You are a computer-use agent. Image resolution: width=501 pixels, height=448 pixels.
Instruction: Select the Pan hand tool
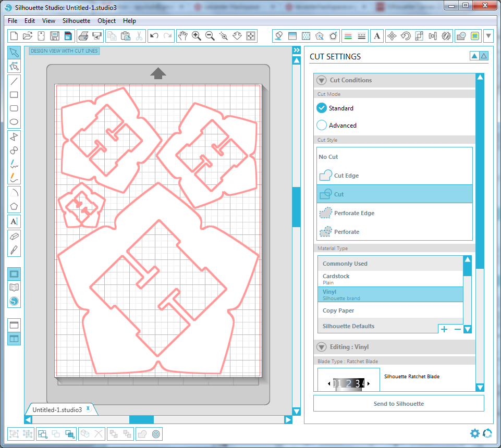coord(183,36)
